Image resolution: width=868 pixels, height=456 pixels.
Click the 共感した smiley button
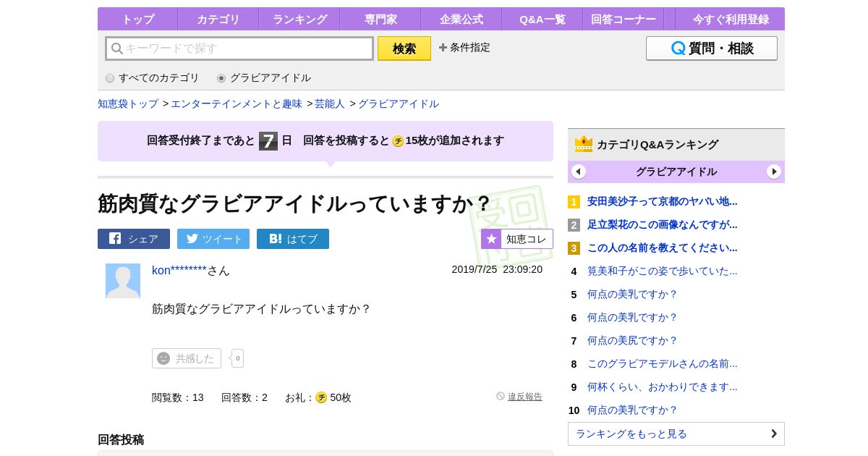pos(187,358)
